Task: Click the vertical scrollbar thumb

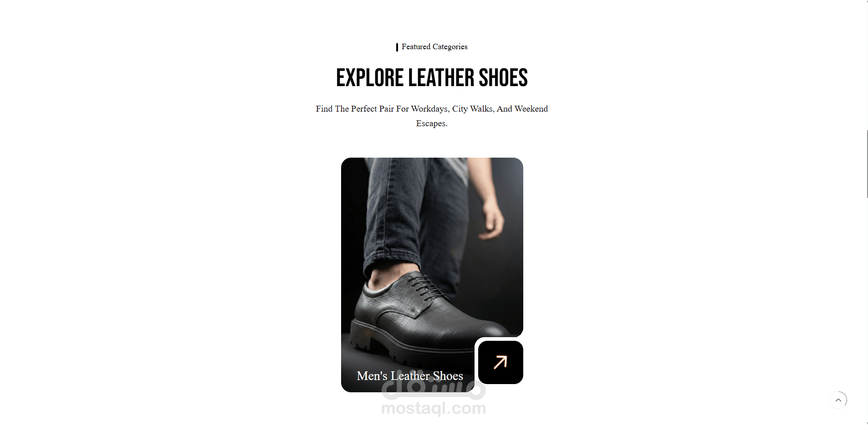Action: point(867,164)
